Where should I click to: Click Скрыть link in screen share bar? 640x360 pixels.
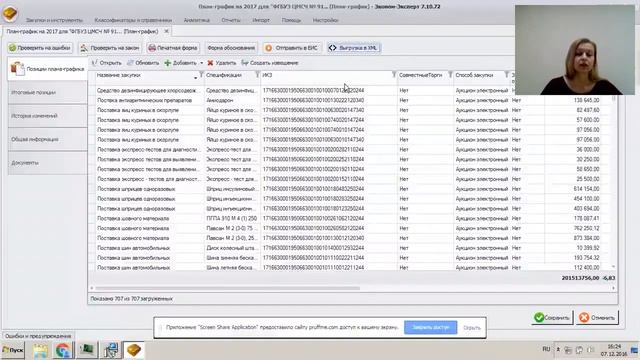[x=472, y=328]
